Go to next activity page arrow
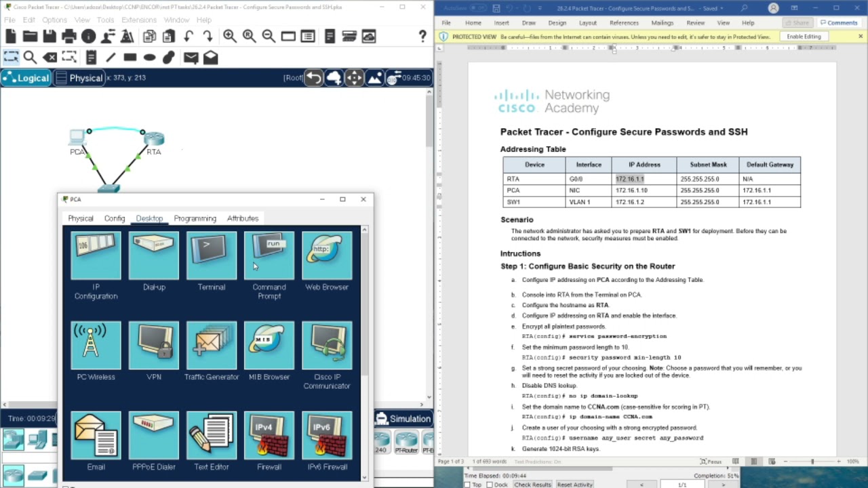 tap(723, 485)
